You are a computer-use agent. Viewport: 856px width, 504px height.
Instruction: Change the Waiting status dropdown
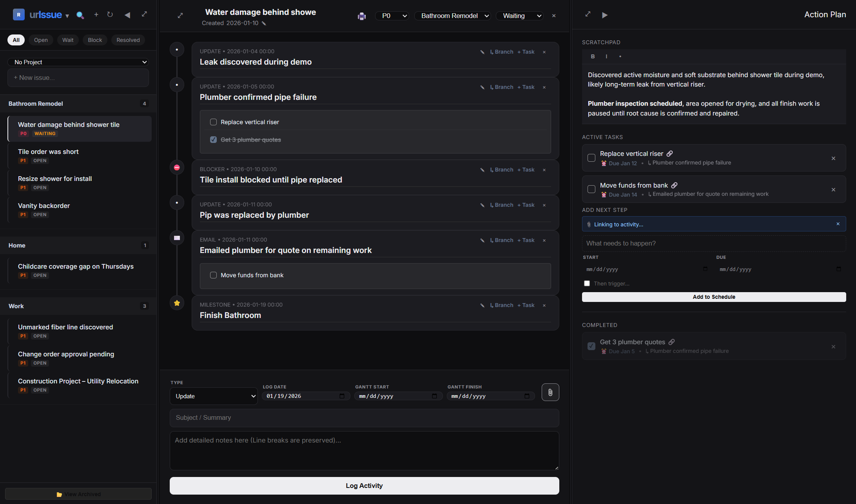coord(520,16)
